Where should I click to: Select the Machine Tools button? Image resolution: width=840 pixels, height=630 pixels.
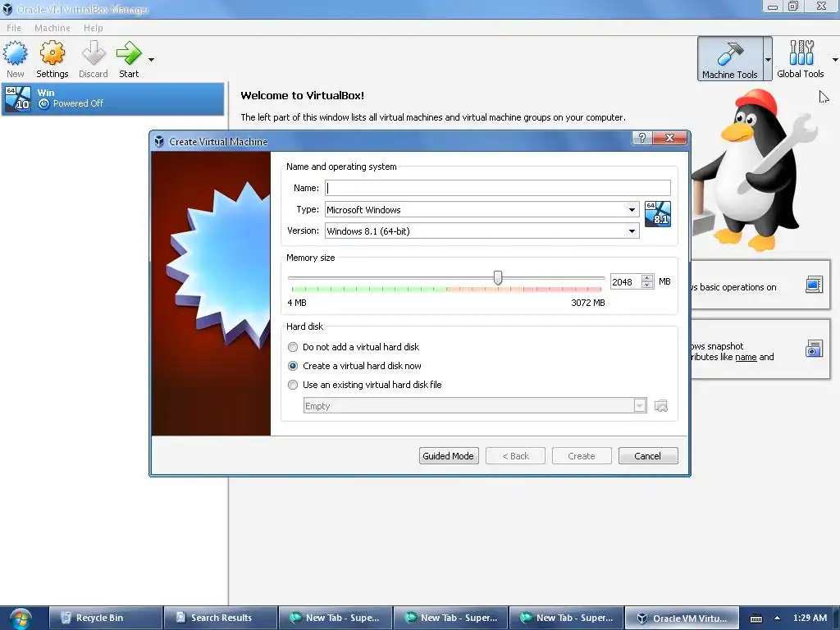pyautogui.click(x=729, y=59)
